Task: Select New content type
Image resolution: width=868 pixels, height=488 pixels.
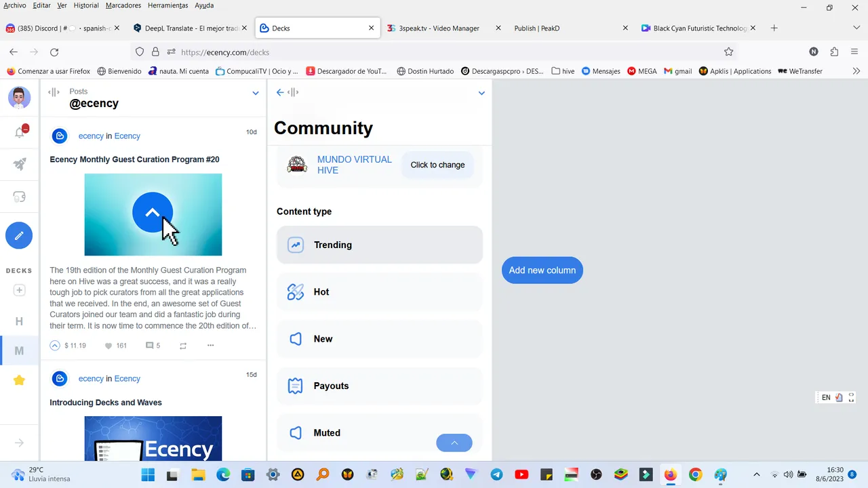Action: point(380,339)
